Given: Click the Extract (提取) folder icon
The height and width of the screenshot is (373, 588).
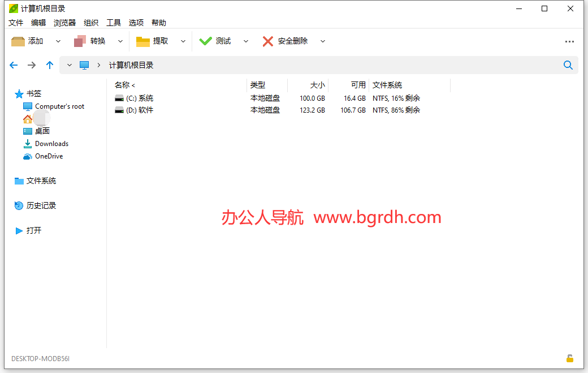Looking at the screenshot, I should pos(143,41).
